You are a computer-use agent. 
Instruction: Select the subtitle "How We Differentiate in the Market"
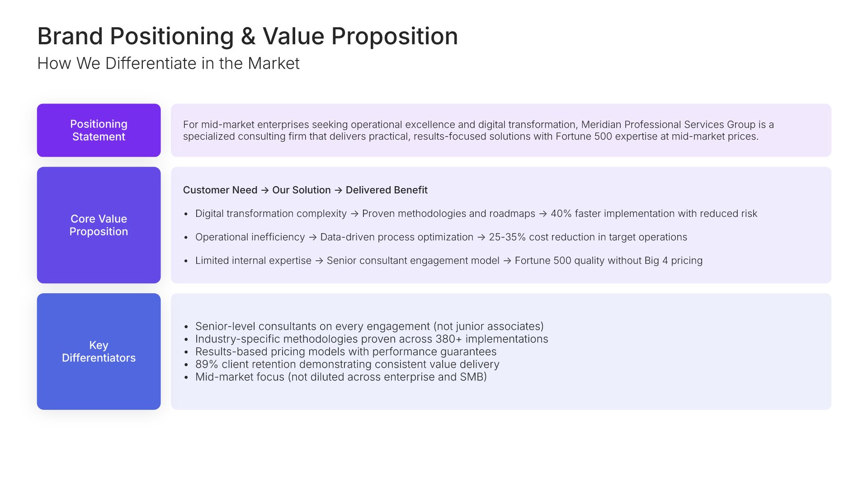(168, 63)
